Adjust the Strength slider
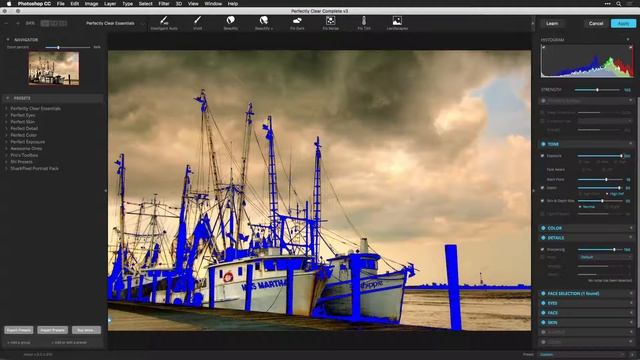The width and height of the screenshot is (640, 360). [x=597, y=90]
